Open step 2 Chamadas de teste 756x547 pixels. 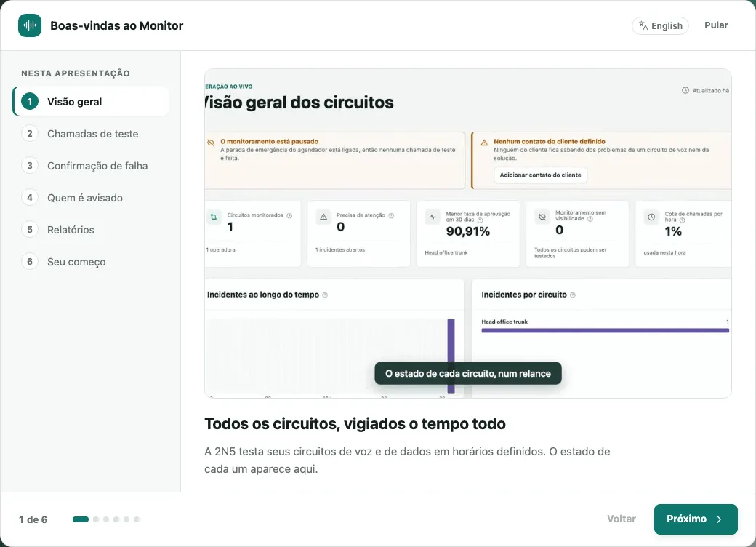[x=91, y=134]
